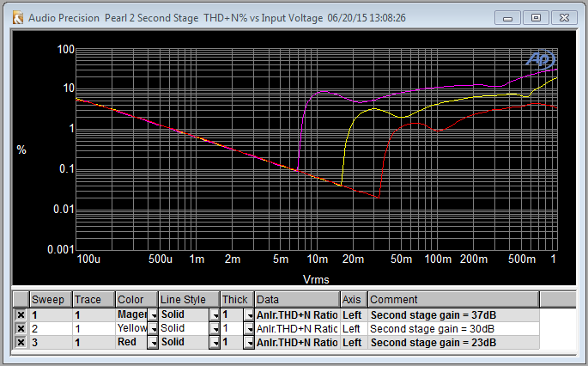The height and width of the screenshot is (366, 588).
Task: Open sweep 1 Line Style dropdown
Action: click(x=215, y=315)
